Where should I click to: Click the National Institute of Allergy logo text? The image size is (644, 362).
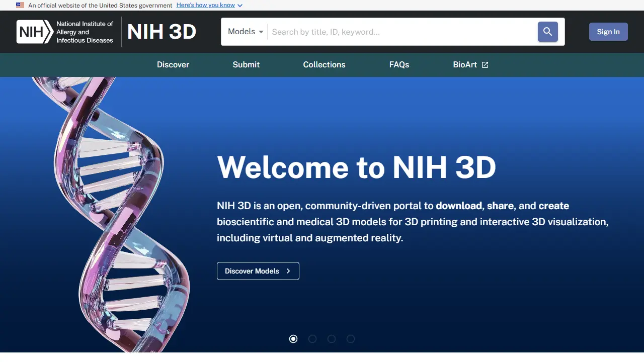[85, 31]
